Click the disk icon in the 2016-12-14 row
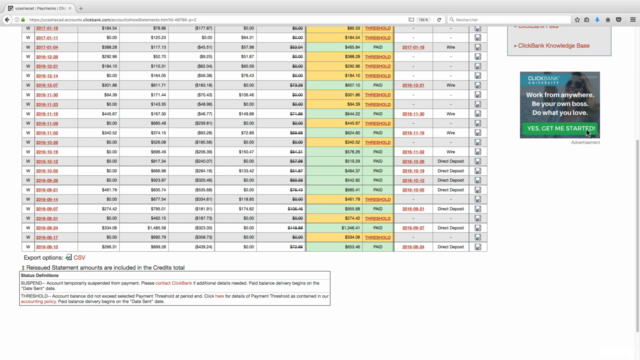The image size is (640, 360). (x=478, y=76)
